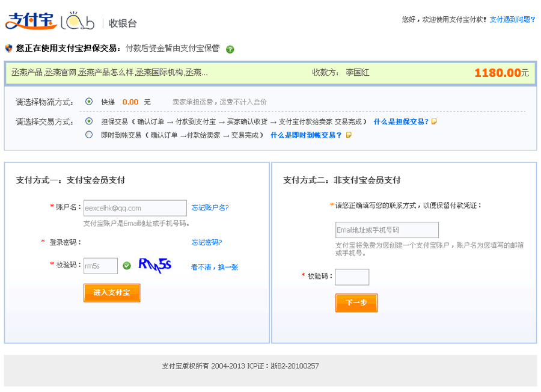Click the 支付方式二：非支付宝会员支付 heading

(x=342, y=180)
